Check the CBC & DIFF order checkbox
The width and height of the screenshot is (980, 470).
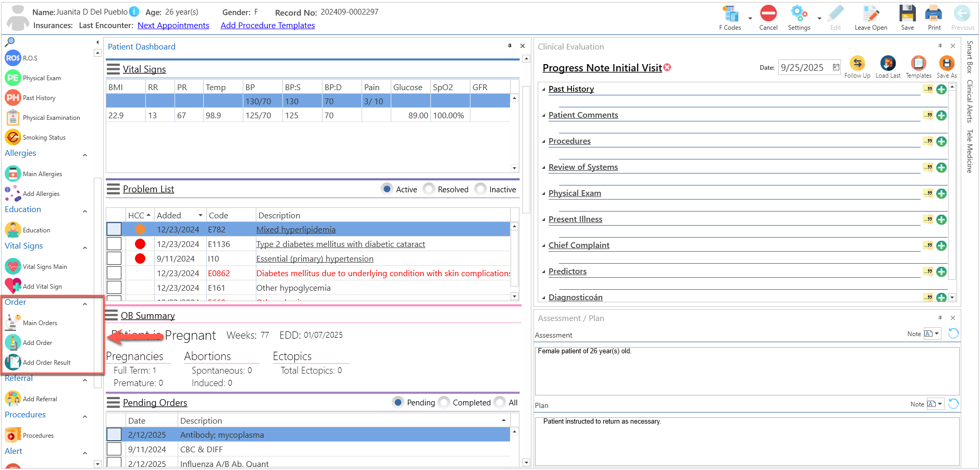click(114, 449)
